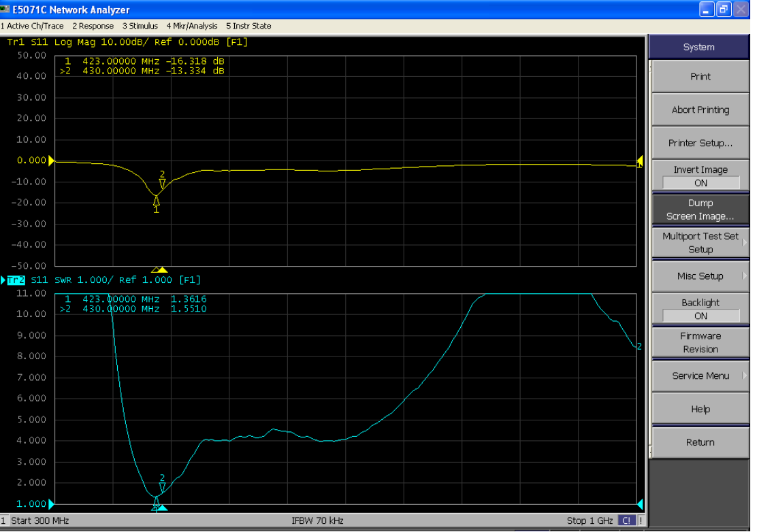Click the 50.00 top scale label of Tr1
The image size is (759, 532).
[31, 55]
